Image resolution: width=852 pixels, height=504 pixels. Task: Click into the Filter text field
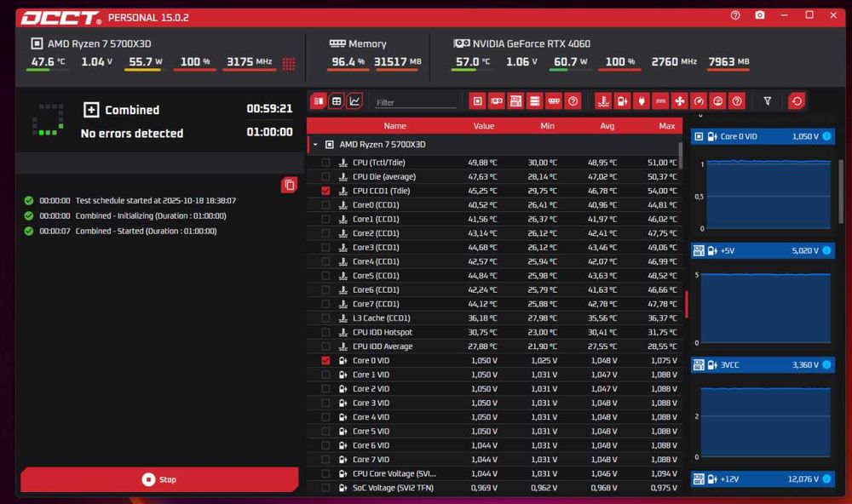coord(416,102)
